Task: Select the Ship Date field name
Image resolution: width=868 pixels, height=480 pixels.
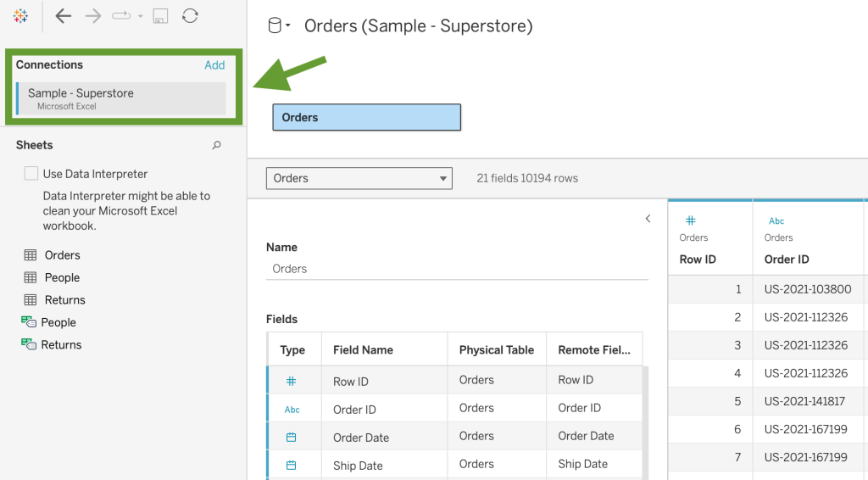Action: (x=358, y=466)
